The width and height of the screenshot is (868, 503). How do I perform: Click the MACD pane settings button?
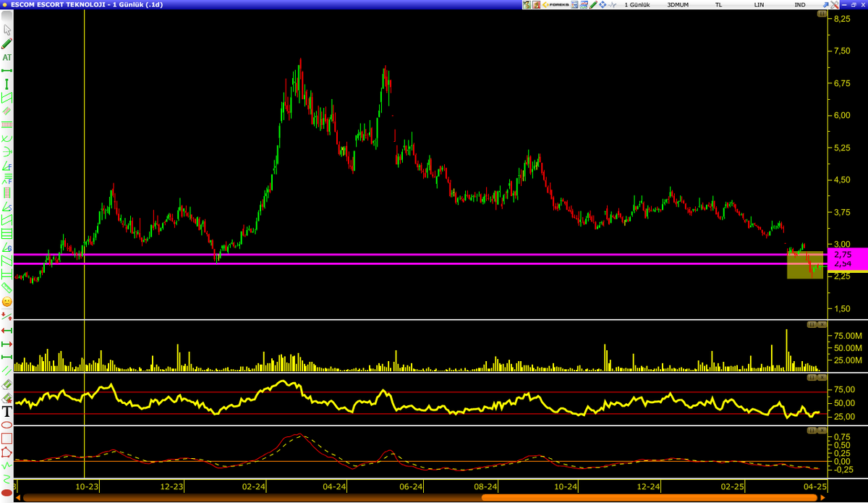812,430
